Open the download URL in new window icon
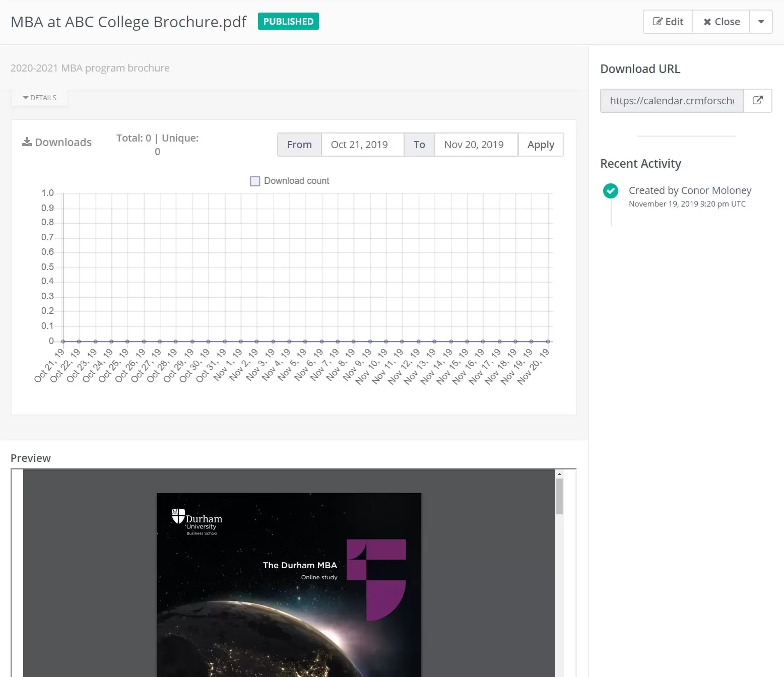 tap(757, 101)
